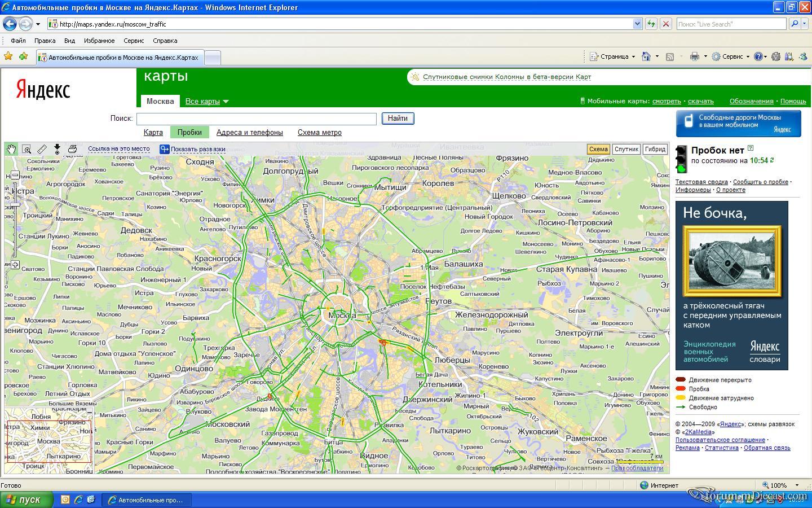The image size is (812, 508).
Task: Open the Схема метро tab
Action: pyautogui.click(x=320, y=132)
